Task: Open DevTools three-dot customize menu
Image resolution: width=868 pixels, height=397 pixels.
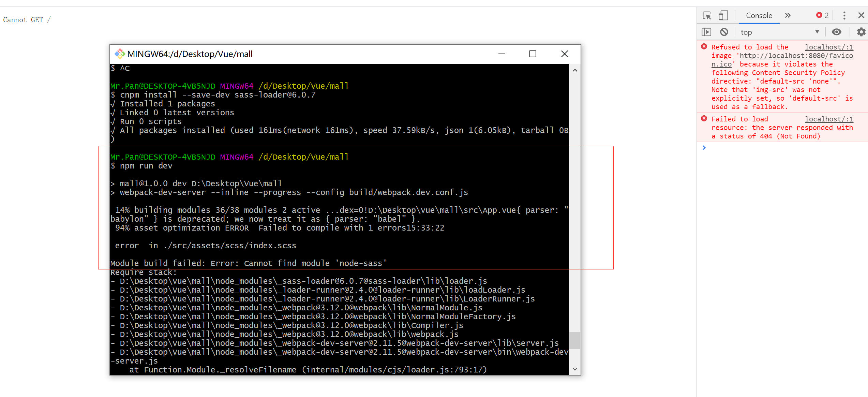Action: pyautogui.click(x=844, y=15)
